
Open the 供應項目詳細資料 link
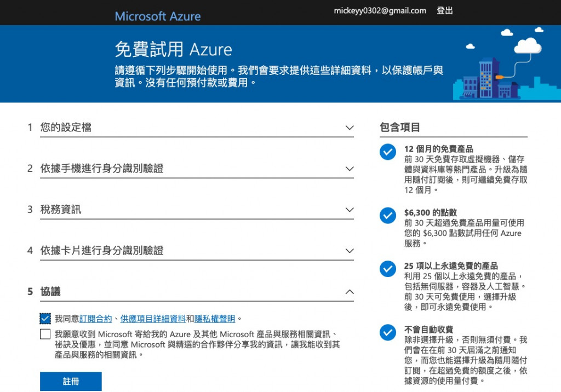pyautogui.click(x=153, y=319)
